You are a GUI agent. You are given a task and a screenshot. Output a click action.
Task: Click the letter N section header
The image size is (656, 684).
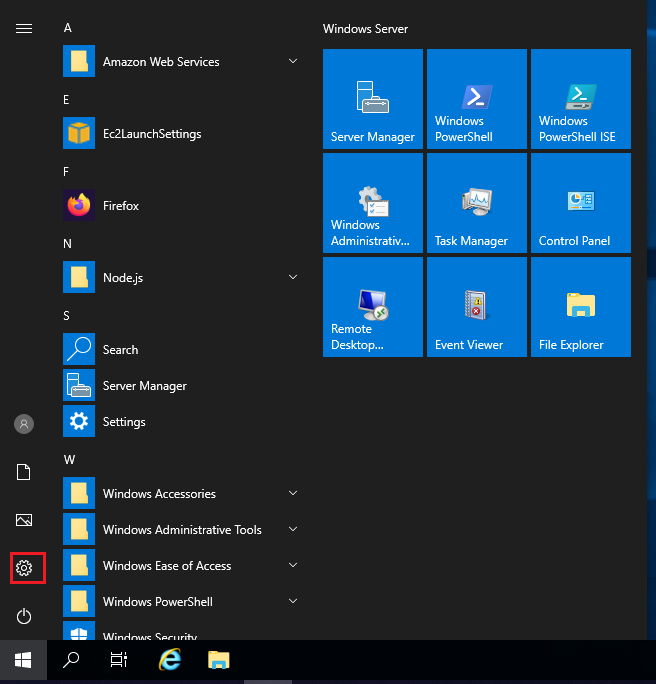(x=67, y=243)
